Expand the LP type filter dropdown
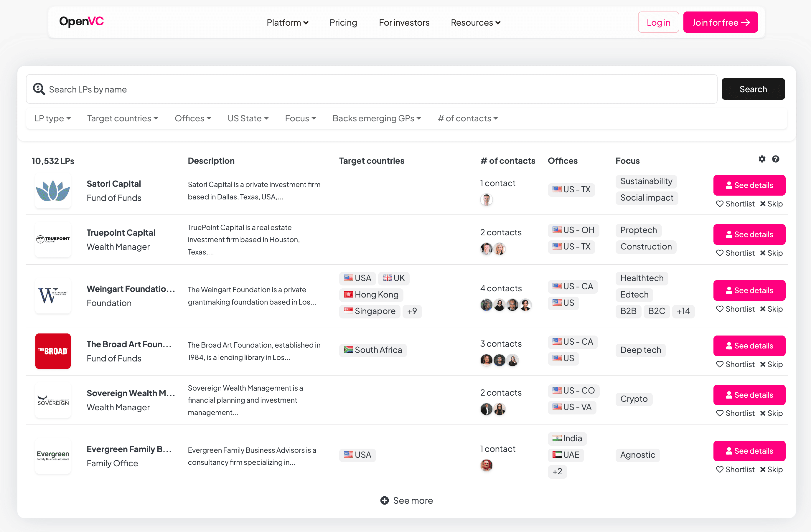The height and width of the screenshot is (532, 811). [52, 118]
